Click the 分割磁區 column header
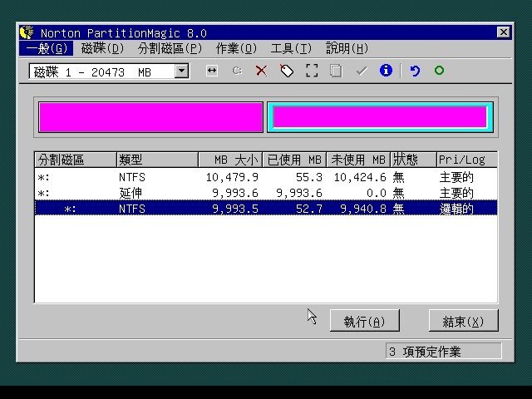Image resolution: width=532 pixels, height=399 pixels. click(76, 160)
